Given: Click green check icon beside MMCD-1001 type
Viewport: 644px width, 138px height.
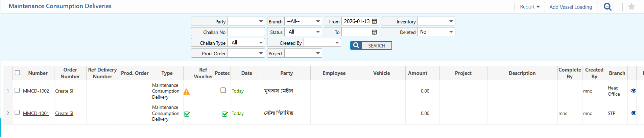Looking at the screenshot, I should pos(187,114).
